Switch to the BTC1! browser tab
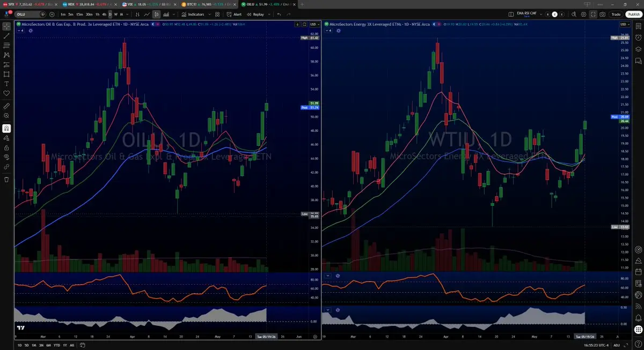644x350 pixels. (x=208, y=4)
